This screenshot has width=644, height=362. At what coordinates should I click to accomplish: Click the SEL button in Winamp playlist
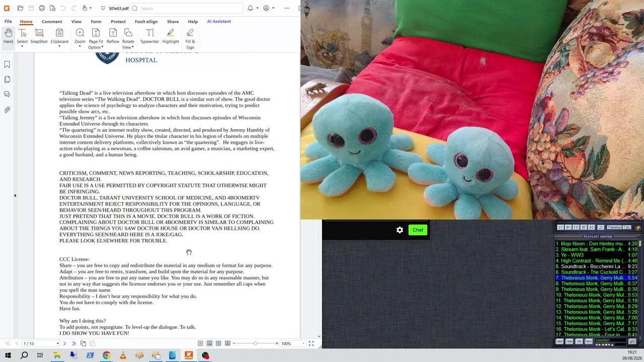pyautogui.click(x=579, y=341)
